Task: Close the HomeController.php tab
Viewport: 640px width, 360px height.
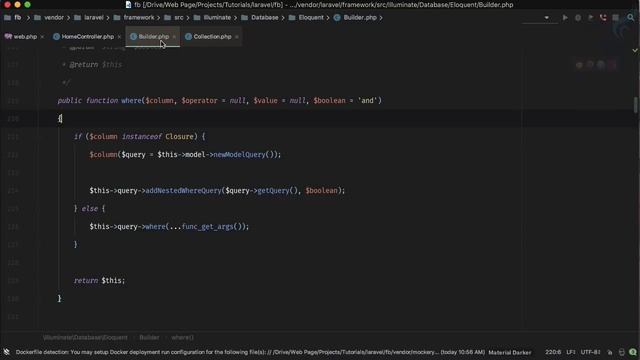Action: tap(119, 37)
